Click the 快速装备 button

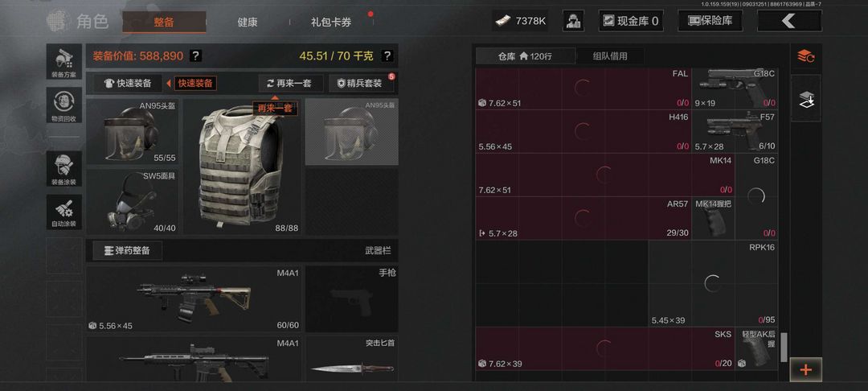[x=127, y=83]
